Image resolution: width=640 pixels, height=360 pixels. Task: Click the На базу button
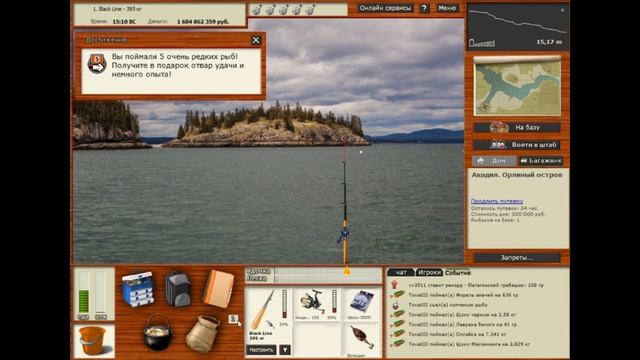pyautogui.click(x=517, y=127)
